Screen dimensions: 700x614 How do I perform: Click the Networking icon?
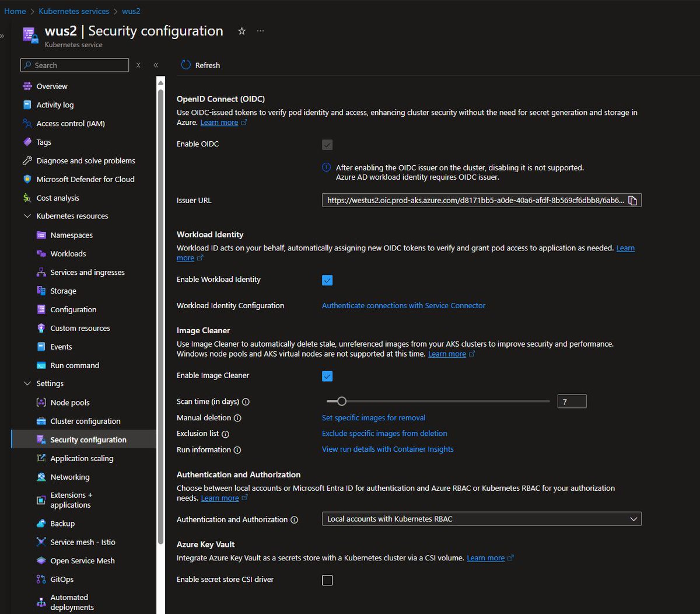click(41, 477)
